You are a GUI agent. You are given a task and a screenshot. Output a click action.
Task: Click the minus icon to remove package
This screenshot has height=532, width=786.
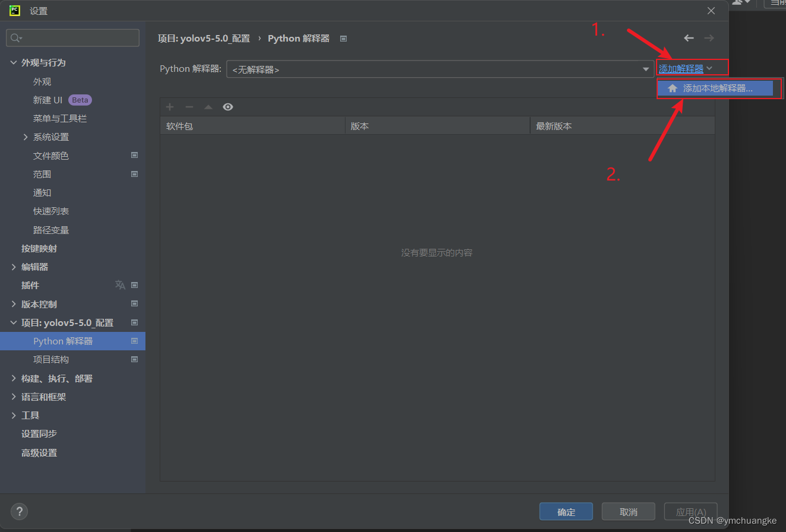(x=189, y=107)
